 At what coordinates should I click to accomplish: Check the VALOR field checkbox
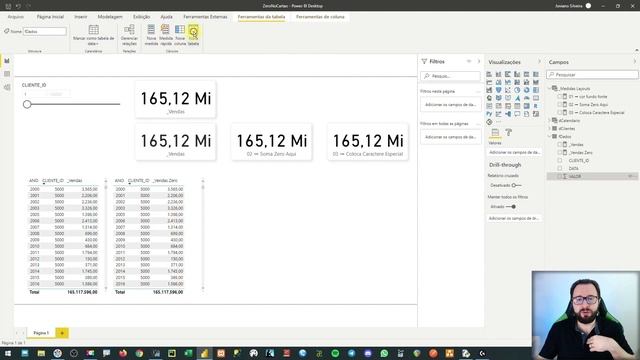pyautogui.click(x=560, y=176)
